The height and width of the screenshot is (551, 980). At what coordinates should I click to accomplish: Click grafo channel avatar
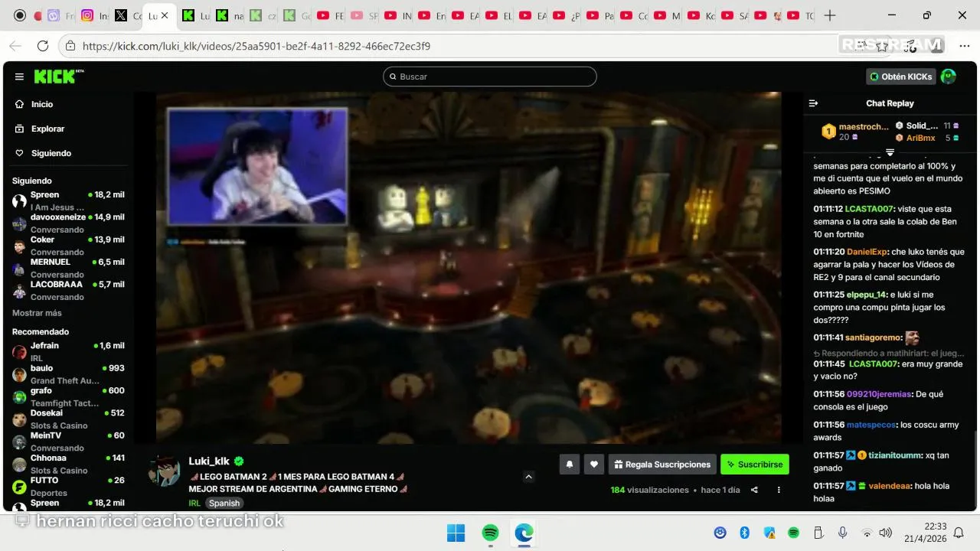[x=19, y=397]
